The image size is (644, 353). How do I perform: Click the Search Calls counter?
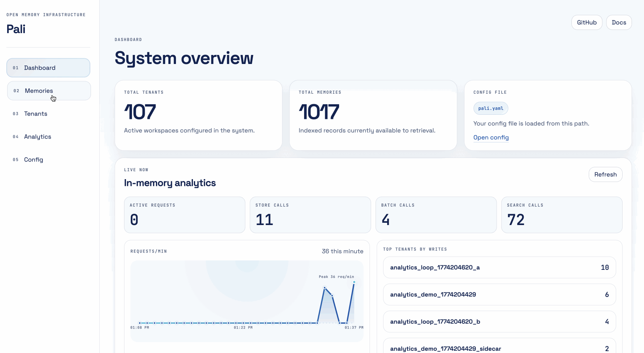tap(561, 215)
